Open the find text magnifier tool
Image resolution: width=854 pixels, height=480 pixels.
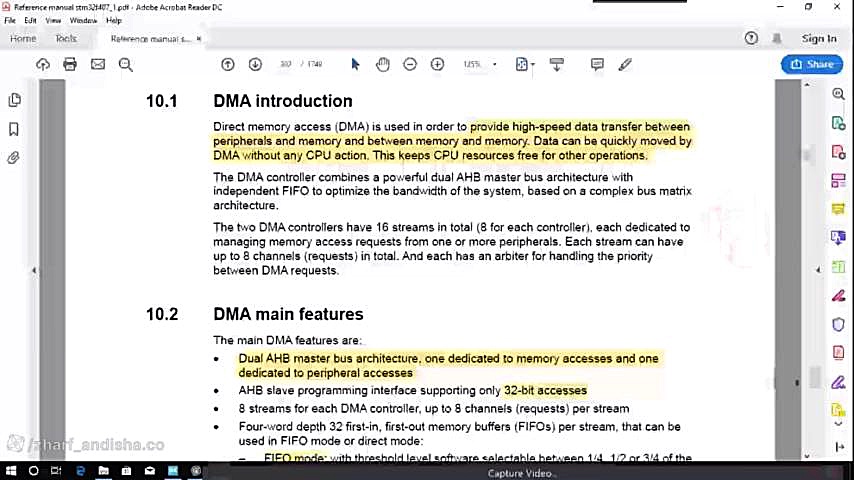tap(126, 64)
